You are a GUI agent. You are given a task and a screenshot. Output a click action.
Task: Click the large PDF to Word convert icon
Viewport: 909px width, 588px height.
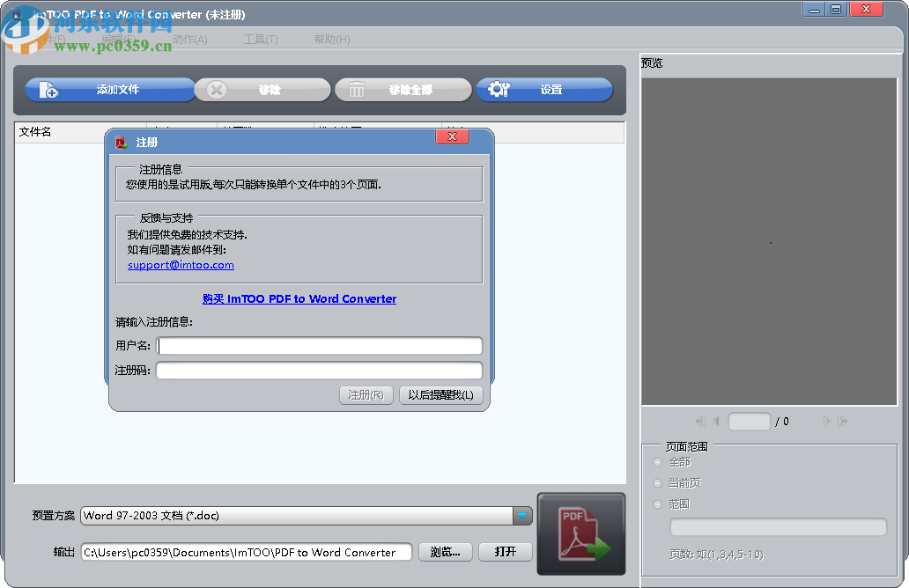580,533
